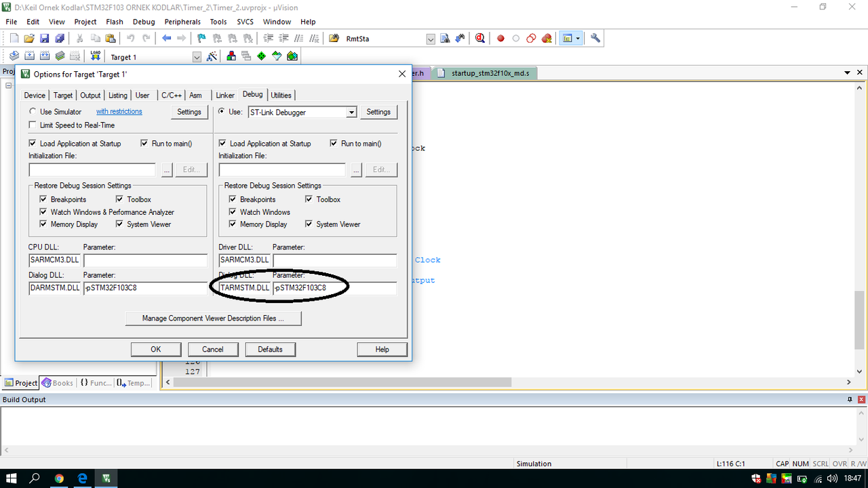Click the Batch Build toolbar icon

pyautogui.click(x=60, y=56)
